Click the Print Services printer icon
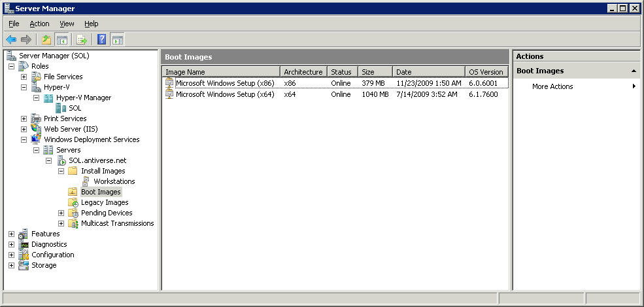This screenshot has height=307, width=644. pyautogui.click(x=36, y=118)
